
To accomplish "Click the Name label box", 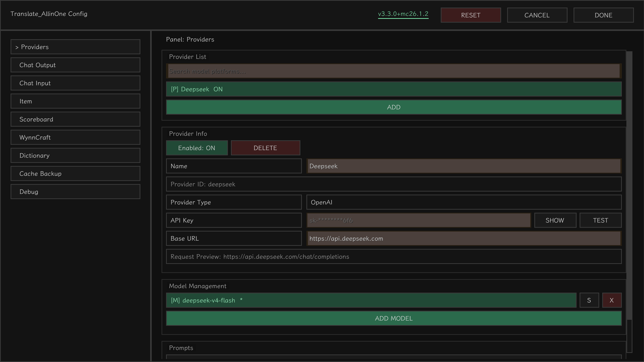I will tap(234, 166).
